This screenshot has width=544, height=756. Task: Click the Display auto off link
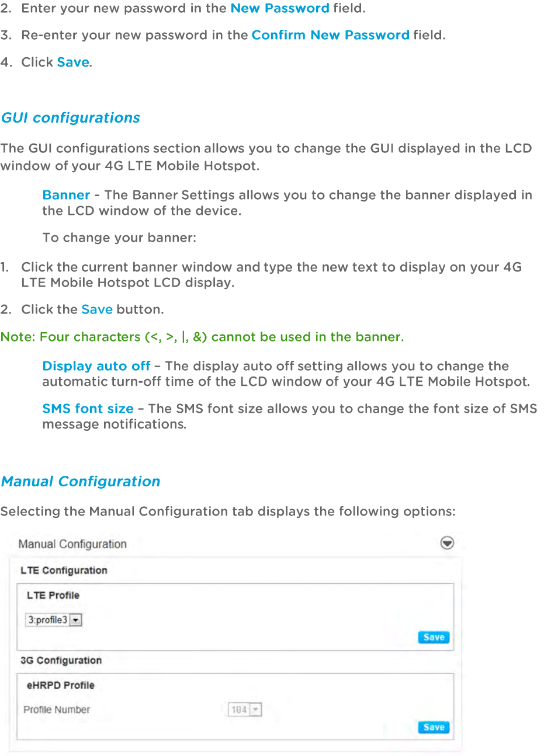click(96, 366)
